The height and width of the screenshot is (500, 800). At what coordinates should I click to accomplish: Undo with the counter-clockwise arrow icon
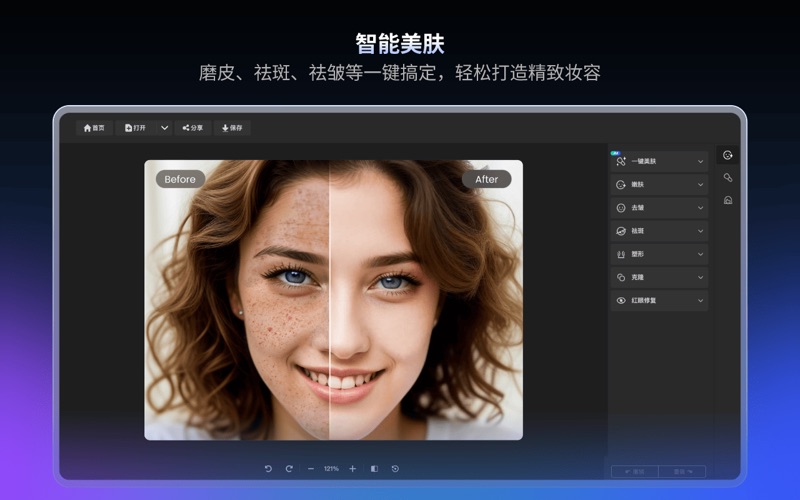(268, 468)
